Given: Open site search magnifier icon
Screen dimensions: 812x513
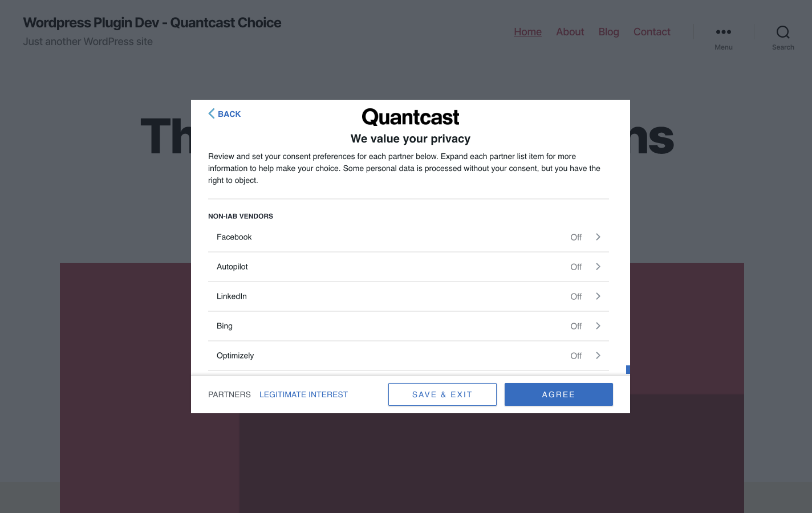Looking at the screenshot, I should tap(783, 32).
